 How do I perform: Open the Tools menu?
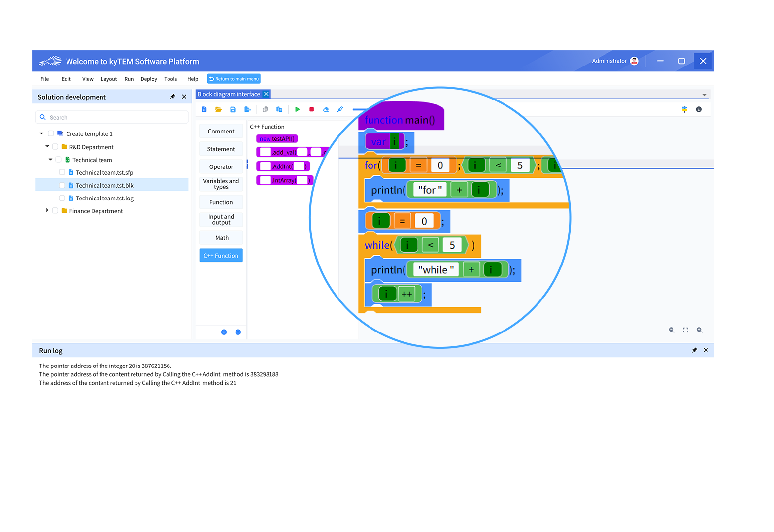tap(170, 79)
